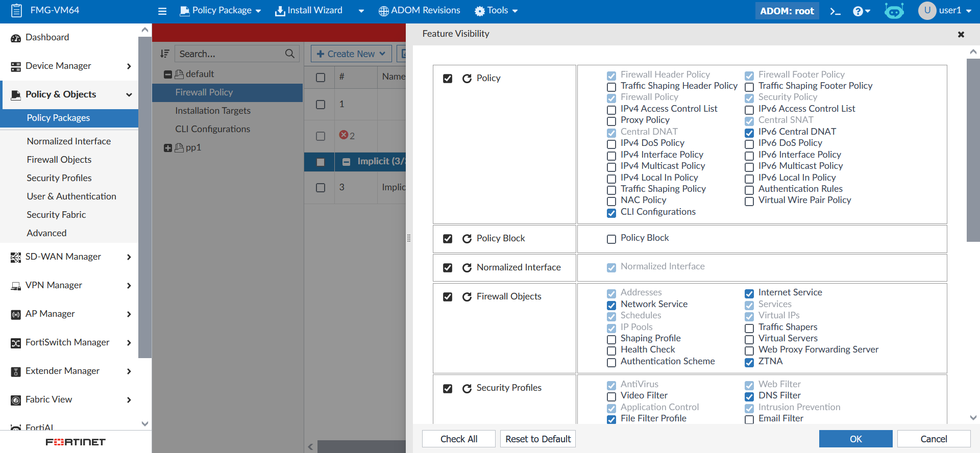Image resolution: width=980 pixels, height=453 pixels.
Task: Click the red error icon in row 2
Action: point(344,135)
